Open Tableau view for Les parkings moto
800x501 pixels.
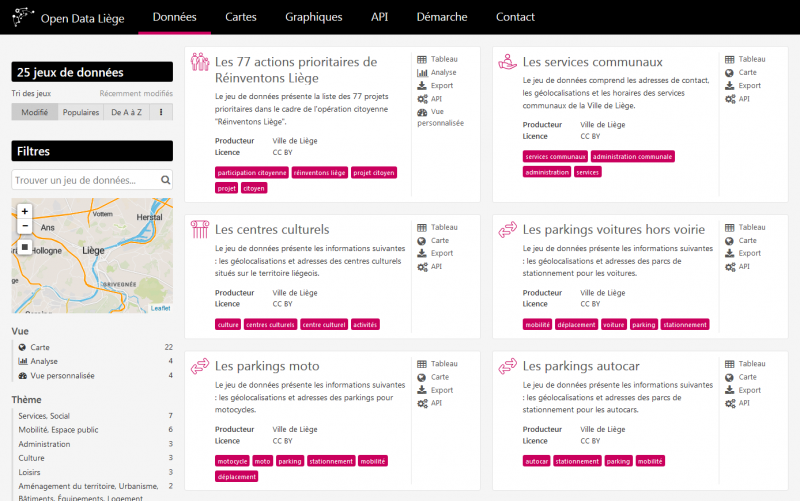pyautogui.click(x=437, y=364)
